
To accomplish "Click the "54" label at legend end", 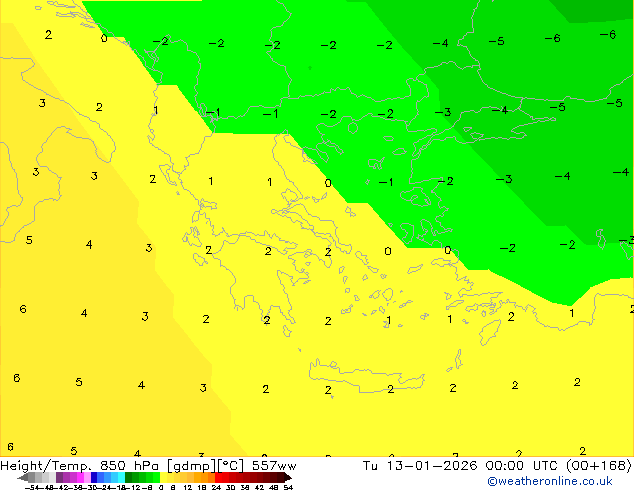I will (x=288, y=487).
